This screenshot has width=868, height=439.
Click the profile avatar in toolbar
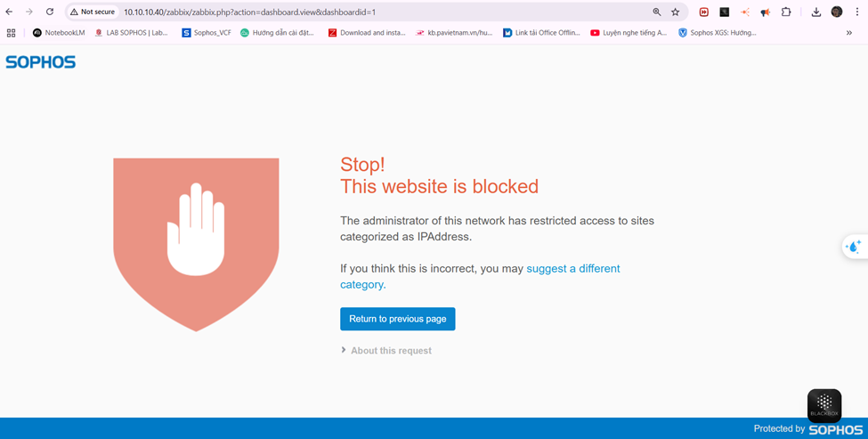837,12
